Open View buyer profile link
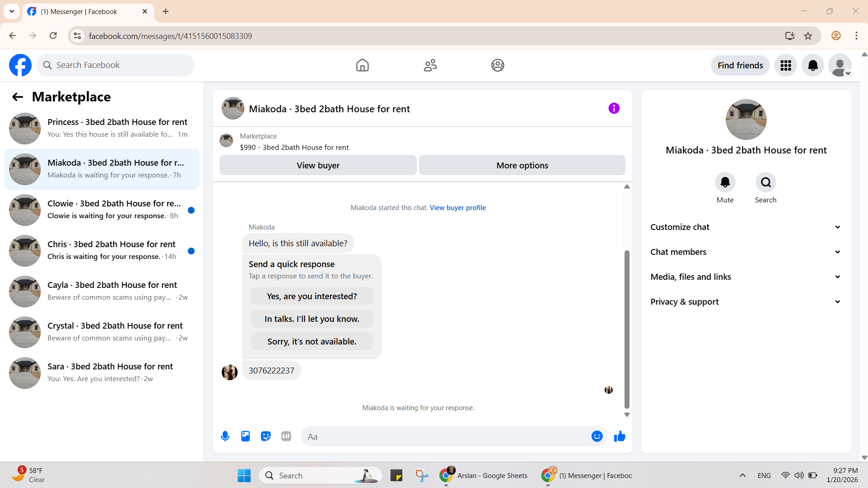This screenshot has width=868, height=488. click(458, 208)
